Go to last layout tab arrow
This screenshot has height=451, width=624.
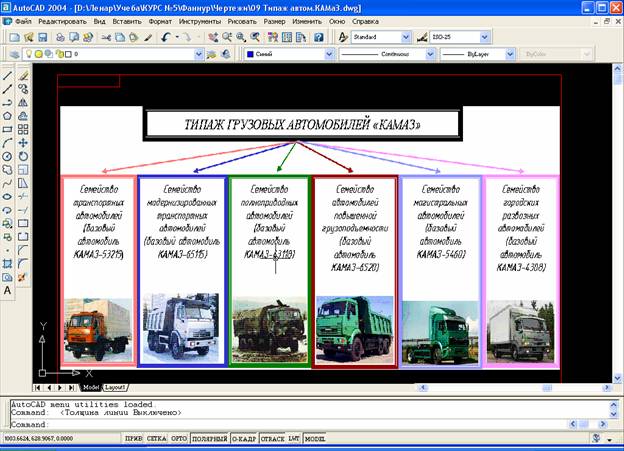(72, 387)
